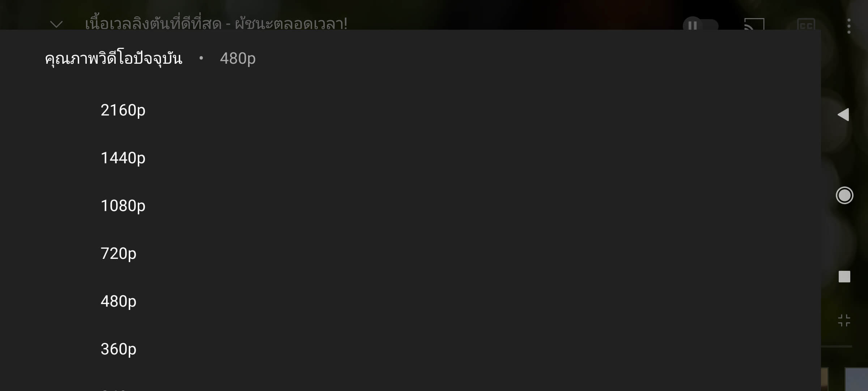Open the Cast to device icon
The image size is (868, 391).
point(754,25)
